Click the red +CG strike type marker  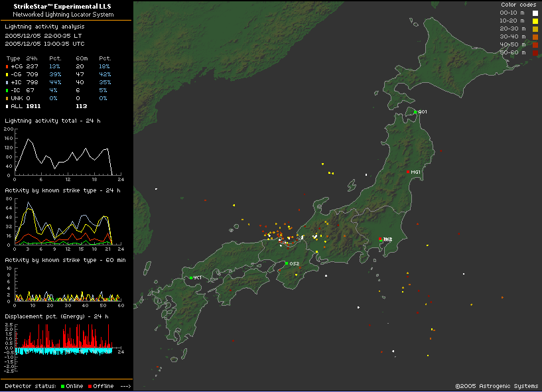[x=7, y=66]
